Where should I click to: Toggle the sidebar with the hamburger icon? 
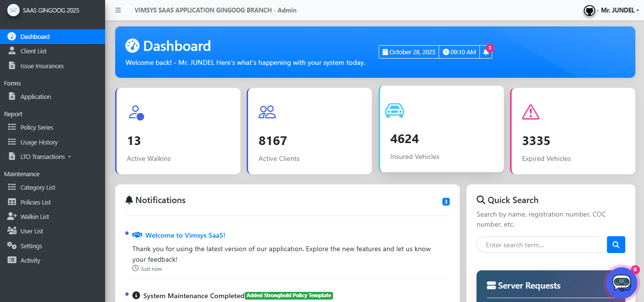[x=118, y=10]
